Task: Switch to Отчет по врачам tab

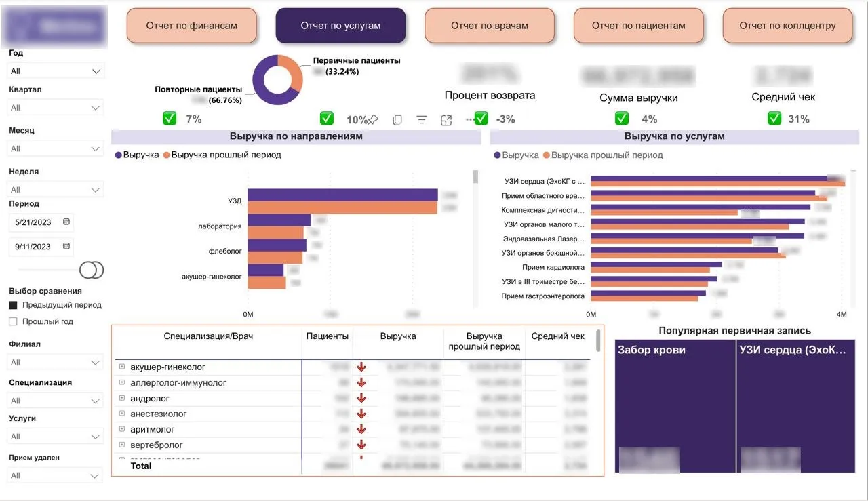Action: 489,26
